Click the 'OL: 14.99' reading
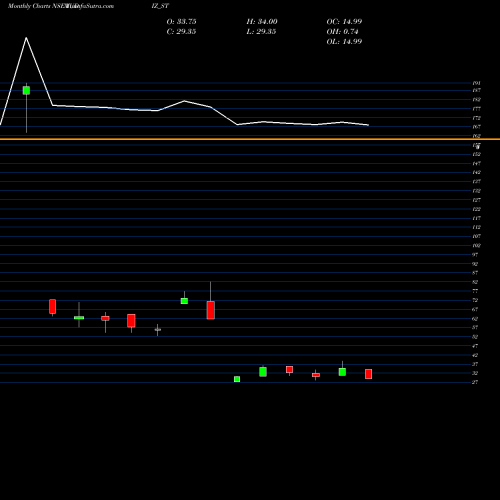Image resolution: width=500 pixels, height=500 pixels. click(344, 42)
